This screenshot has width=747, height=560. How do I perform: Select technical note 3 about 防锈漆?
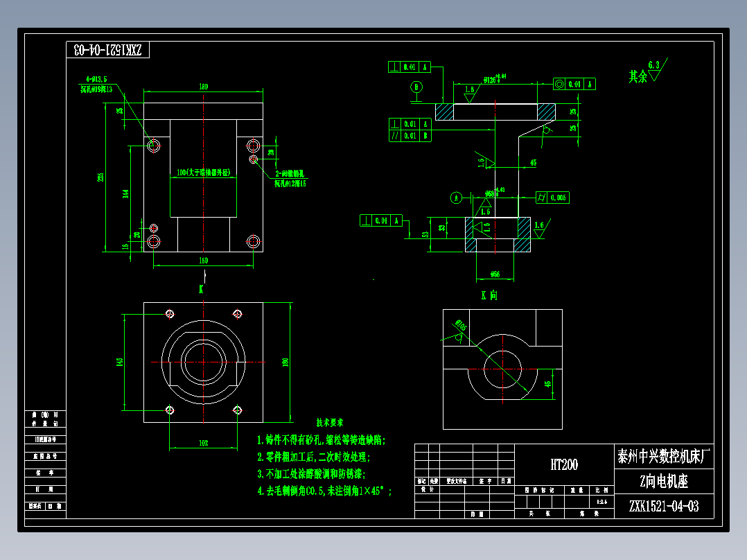(x=311, y=474)
